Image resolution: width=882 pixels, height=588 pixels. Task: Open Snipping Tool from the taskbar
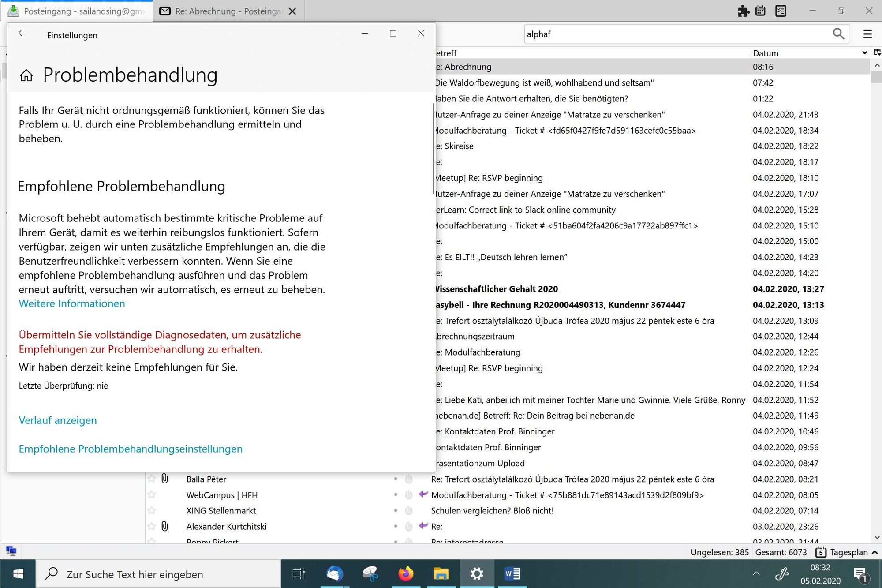(370, 574)
